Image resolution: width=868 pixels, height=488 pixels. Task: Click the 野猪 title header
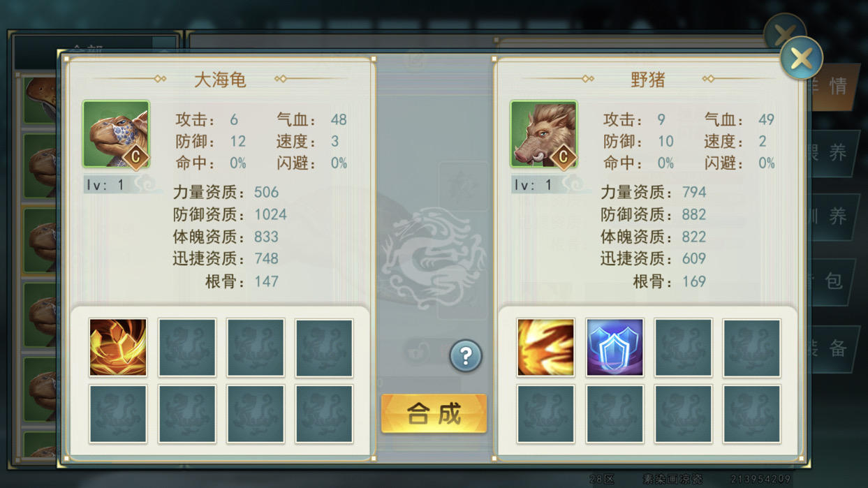coord(648,80)
